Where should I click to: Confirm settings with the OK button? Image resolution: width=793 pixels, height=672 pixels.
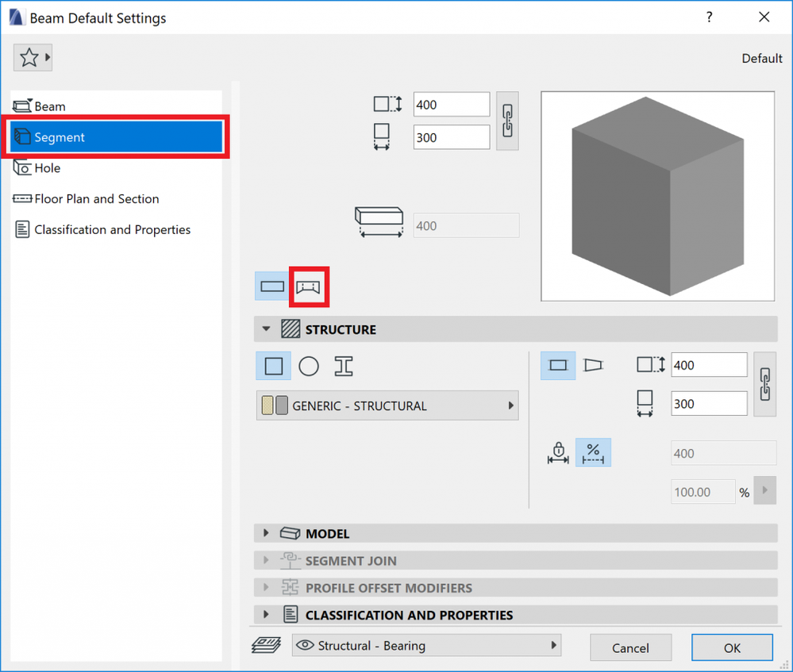tap(731, 647)
